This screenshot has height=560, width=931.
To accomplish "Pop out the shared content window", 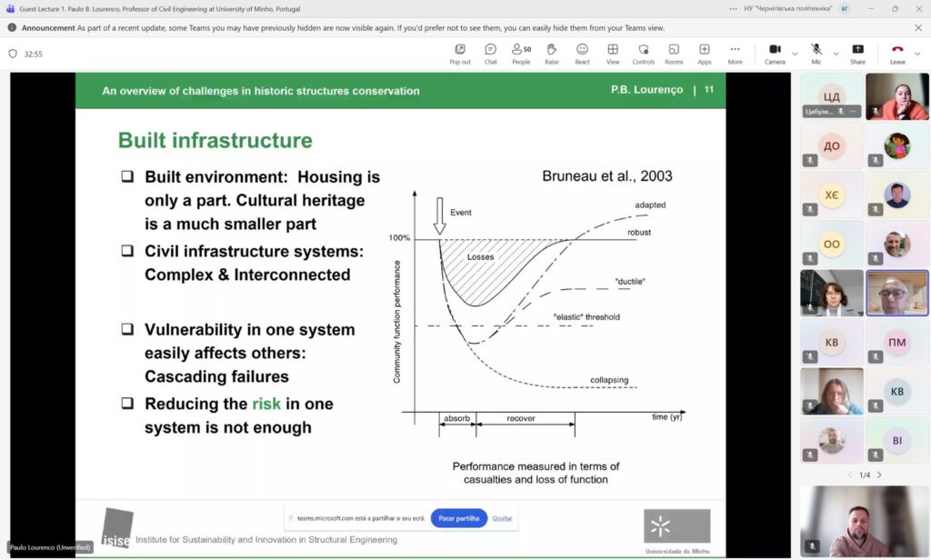I will coord(460,53).
